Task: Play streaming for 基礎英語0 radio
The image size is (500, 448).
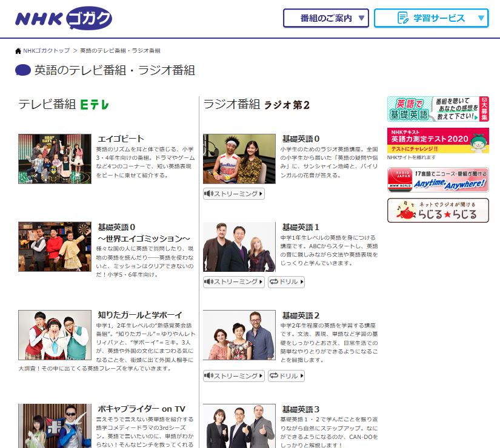Action: click(x=234, y=194)
